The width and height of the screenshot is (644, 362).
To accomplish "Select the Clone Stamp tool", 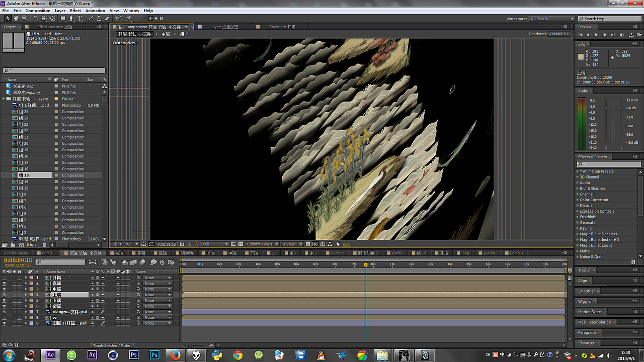I will 99,18.
